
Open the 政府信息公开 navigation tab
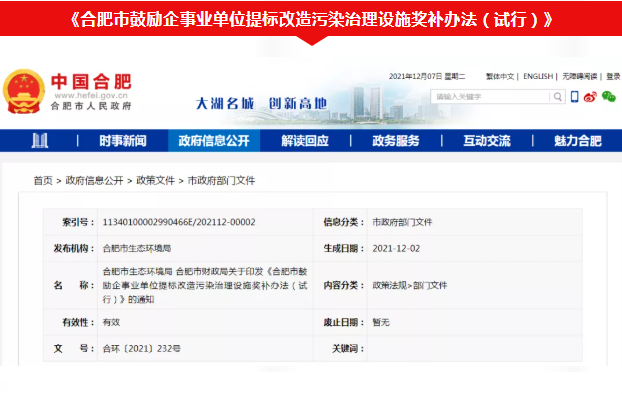214,140
